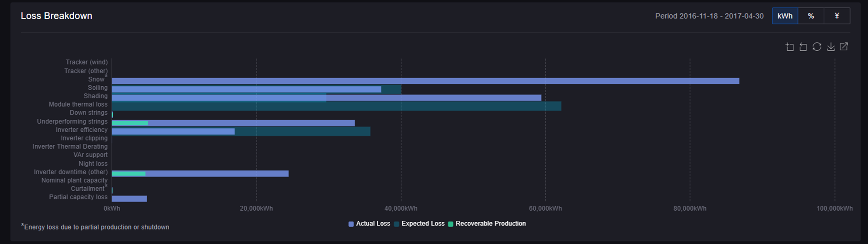Open chart in external view icon
868x244 pixels.
pos(844,46)
